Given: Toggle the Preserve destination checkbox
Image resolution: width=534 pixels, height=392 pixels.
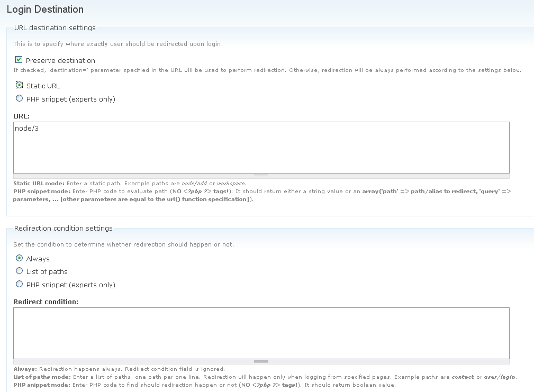Looking at the screenshot, I should point(19,60).
